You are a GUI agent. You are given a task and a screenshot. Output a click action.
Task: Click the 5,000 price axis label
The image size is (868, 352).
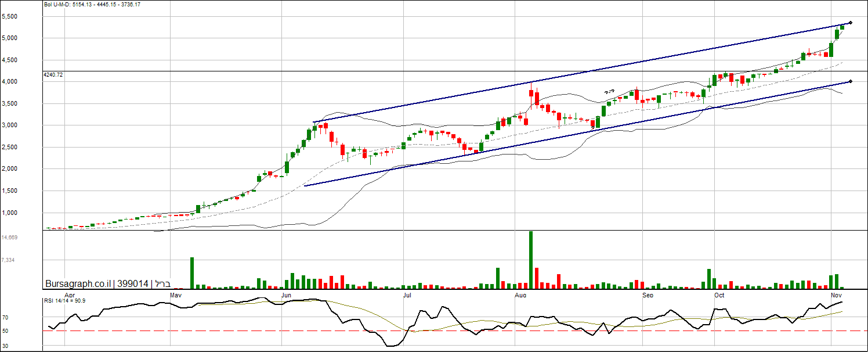pyautogui.click(x=10, y=38)
